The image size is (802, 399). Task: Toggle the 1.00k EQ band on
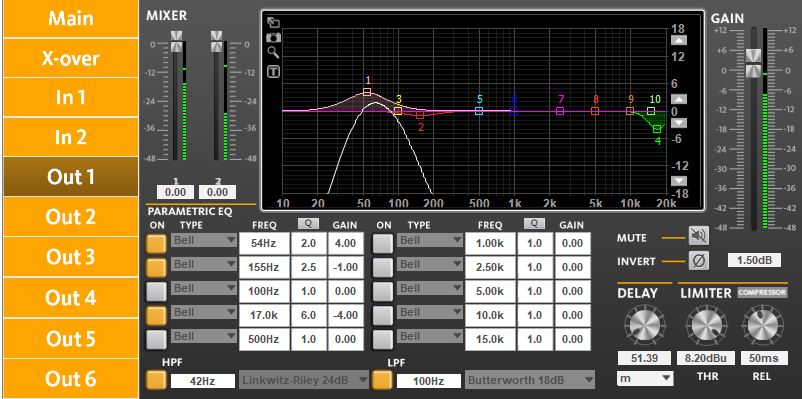[383, 243]
